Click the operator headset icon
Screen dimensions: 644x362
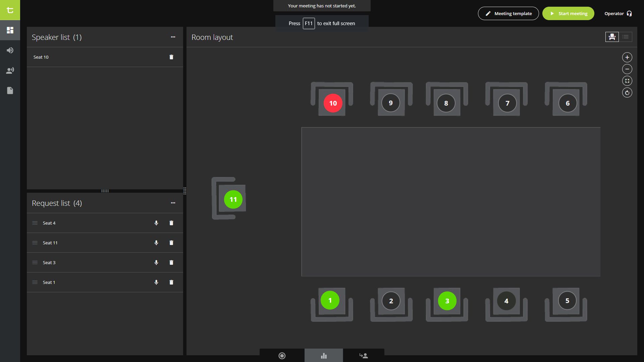click(629, 13)
